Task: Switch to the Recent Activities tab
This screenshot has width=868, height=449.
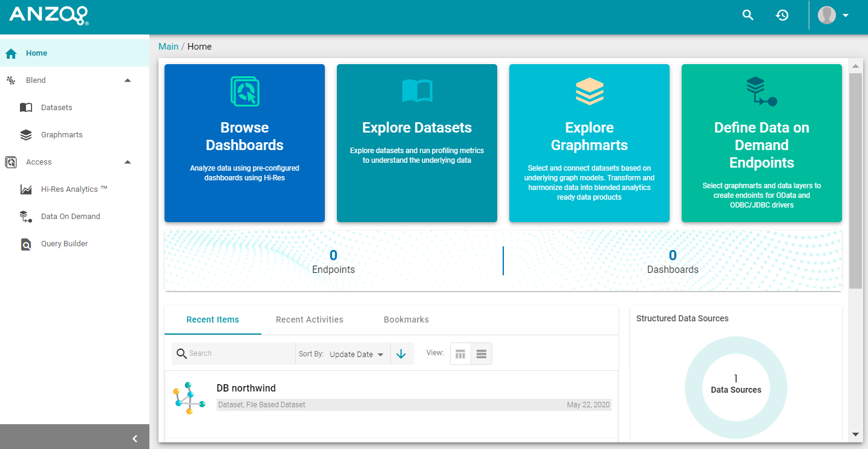Action: (x=309, y=319)
